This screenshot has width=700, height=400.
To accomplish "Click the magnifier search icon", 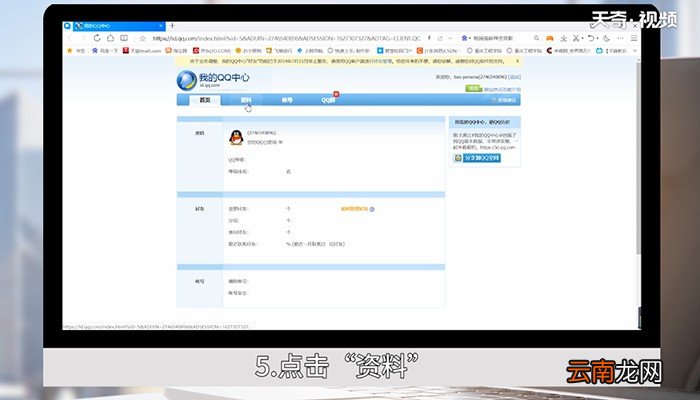I will coord(536,38).
